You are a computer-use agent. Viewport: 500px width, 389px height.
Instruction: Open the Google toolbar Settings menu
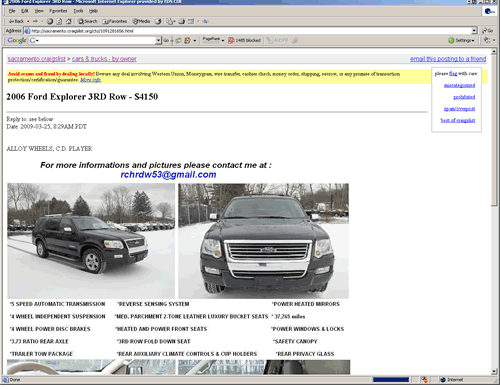462,40
